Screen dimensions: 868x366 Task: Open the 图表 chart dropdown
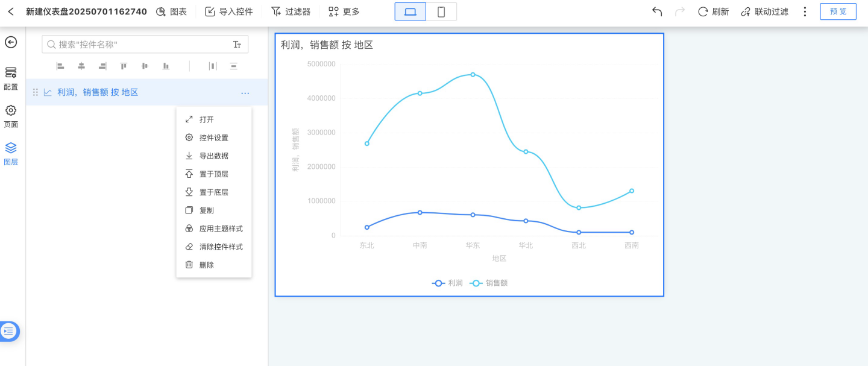(x=171, y=11)
